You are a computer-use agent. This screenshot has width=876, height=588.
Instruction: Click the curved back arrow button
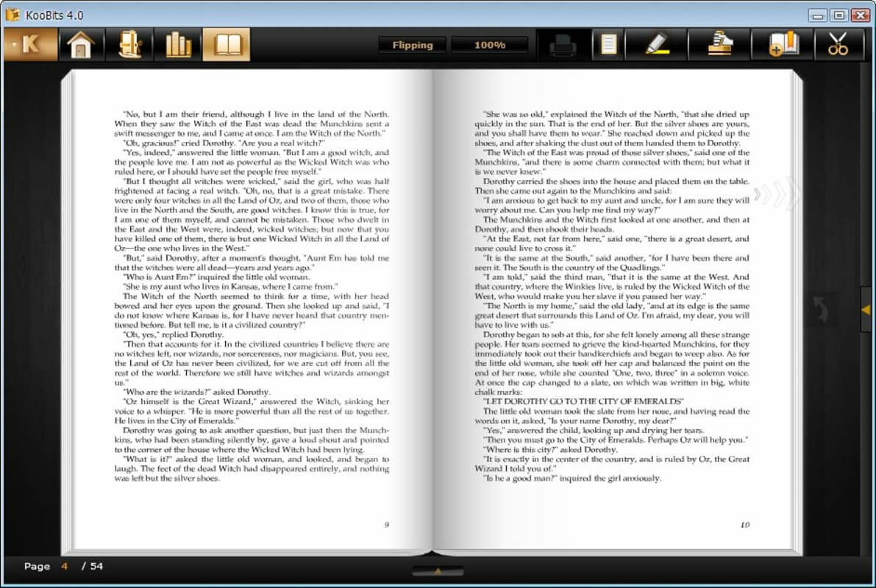821,309
